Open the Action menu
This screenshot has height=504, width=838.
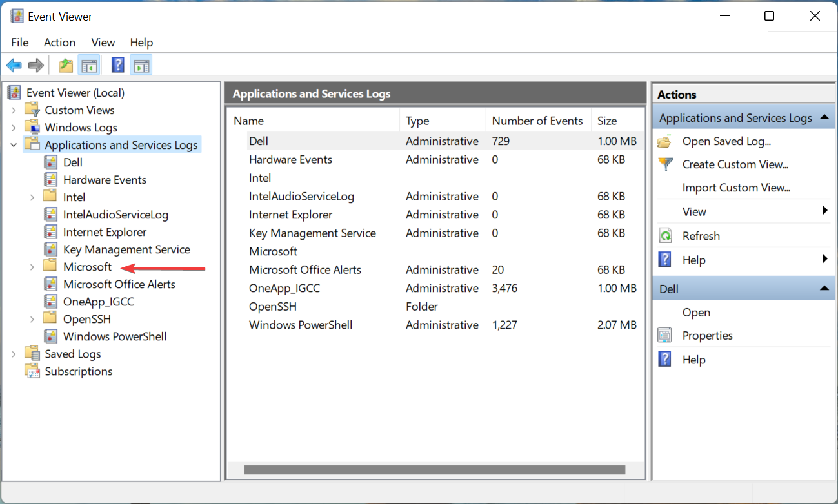(x=59, y=43)
